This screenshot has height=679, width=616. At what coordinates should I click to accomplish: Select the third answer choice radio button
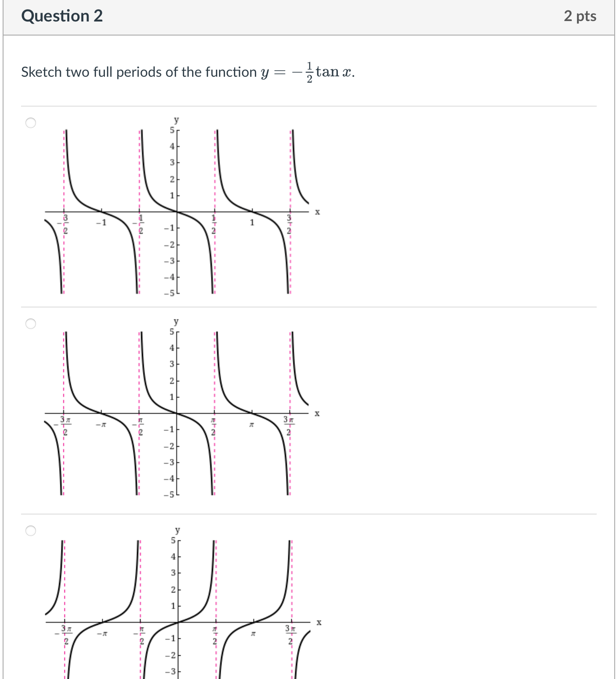(31, 530)
